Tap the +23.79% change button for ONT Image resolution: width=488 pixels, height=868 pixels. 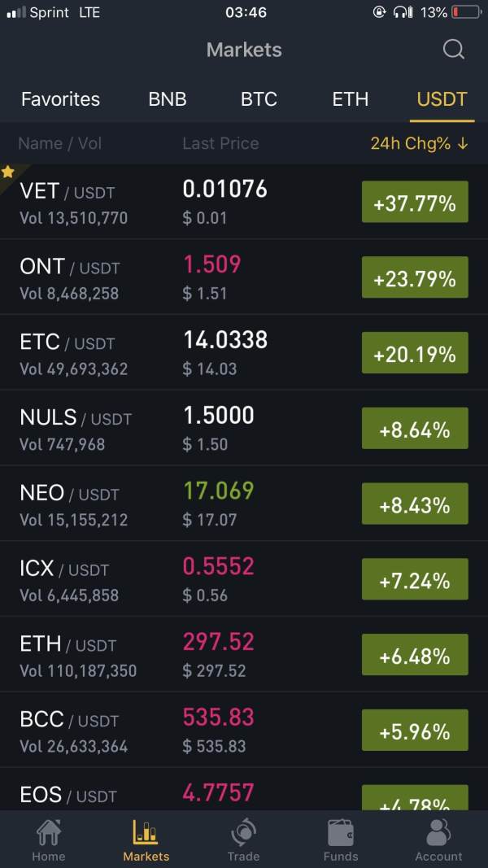pos(415,278)
